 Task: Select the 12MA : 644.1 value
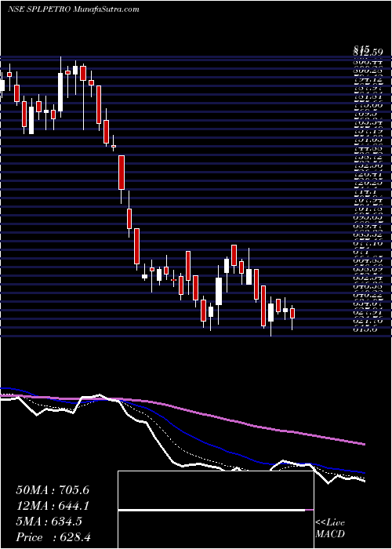pyautogui.click(x=53, y=506)
